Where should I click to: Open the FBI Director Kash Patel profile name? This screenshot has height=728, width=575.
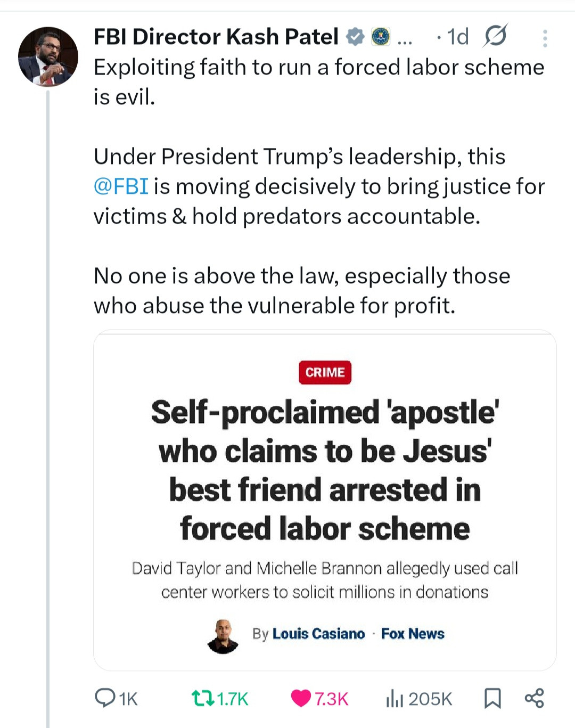216,37
